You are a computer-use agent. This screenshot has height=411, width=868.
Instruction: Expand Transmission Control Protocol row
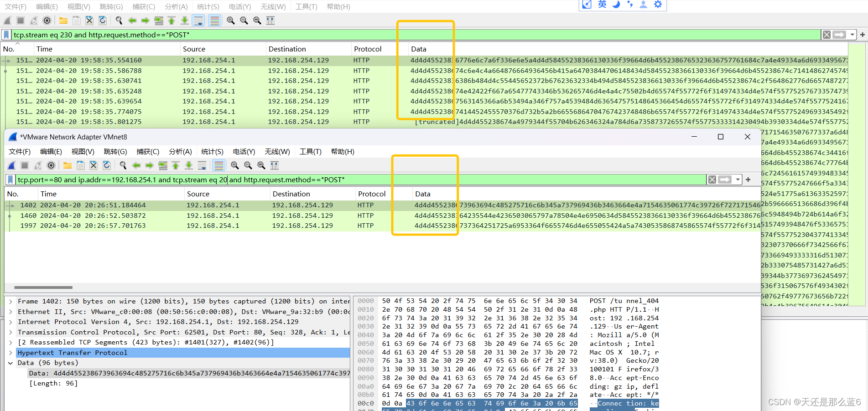[x=10, y=332]
